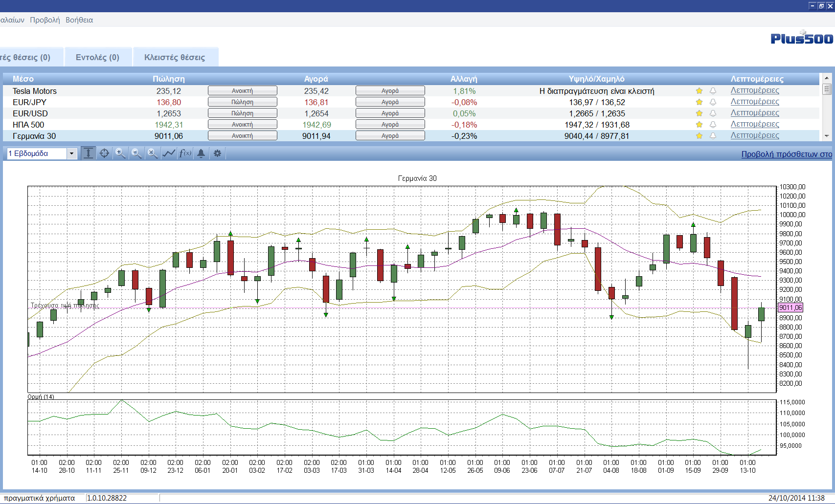Open Λεπτομέρειες link for Γερμανία 30
835x504 pixels.
click(x=755, y=135)
